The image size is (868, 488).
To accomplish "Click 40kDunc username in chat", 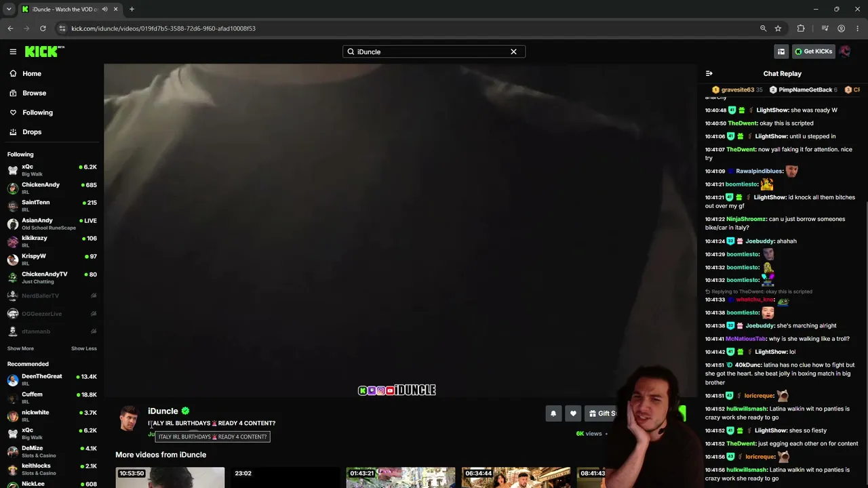I will [748, 365].
